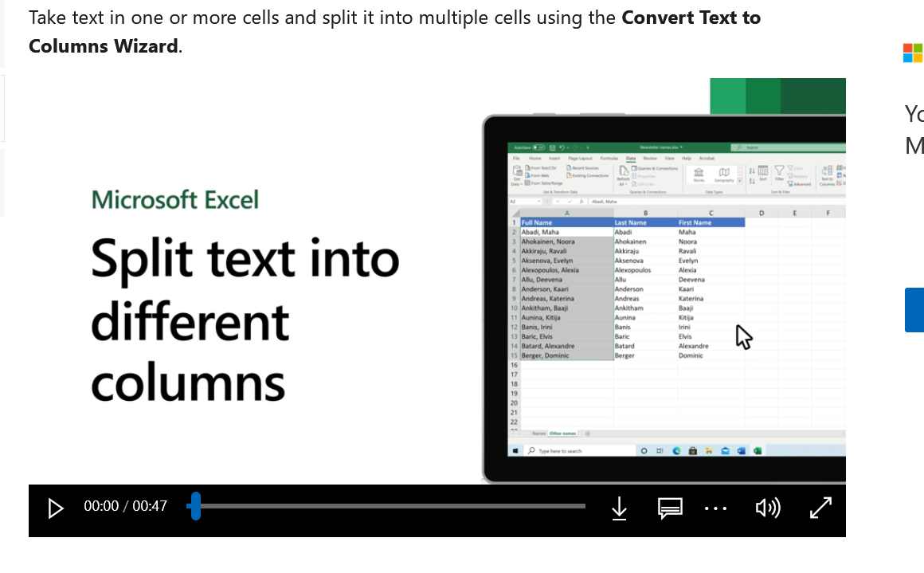This screenshot has width=924, height=573.
Task: Enter fullscreen with the expand arrows icon
Action: click(x=820, y=508)
